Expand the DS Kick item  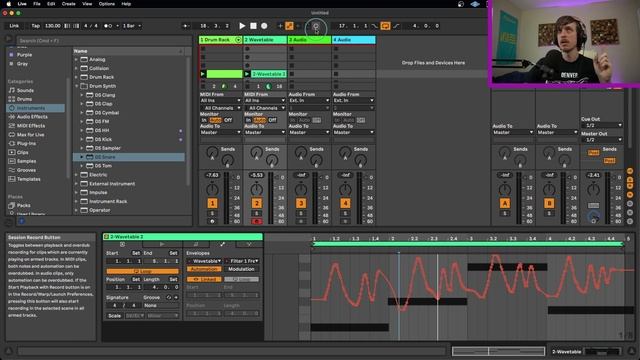pos(82,139)
